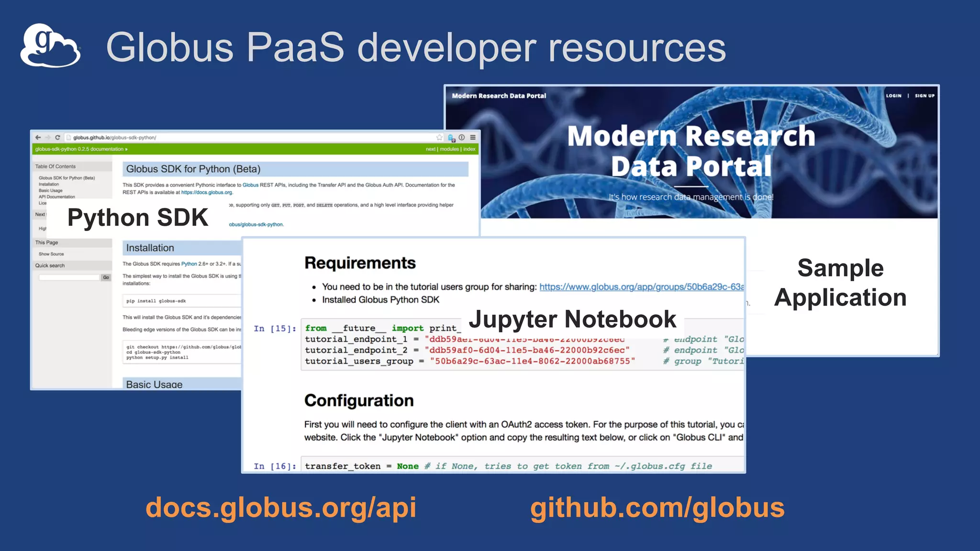
Task: Click 'Installed Globus Python SDK' bullet
Action: click(x=380, y=300)
